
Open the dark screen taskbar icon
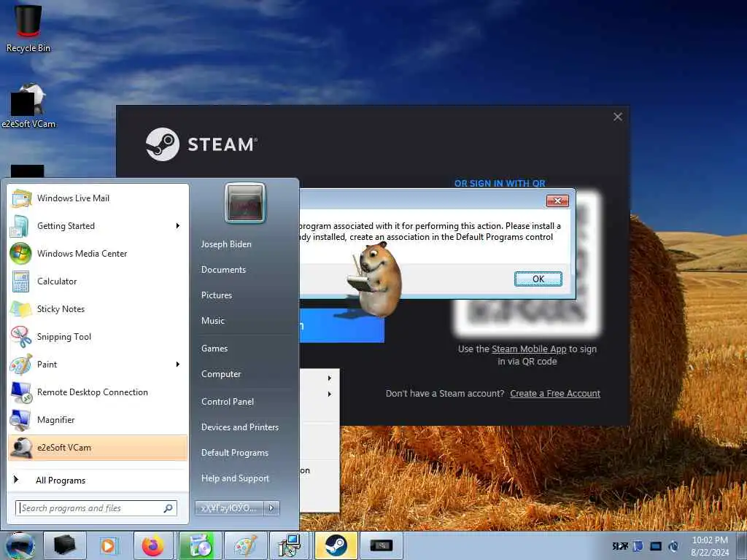pos(381,545)
